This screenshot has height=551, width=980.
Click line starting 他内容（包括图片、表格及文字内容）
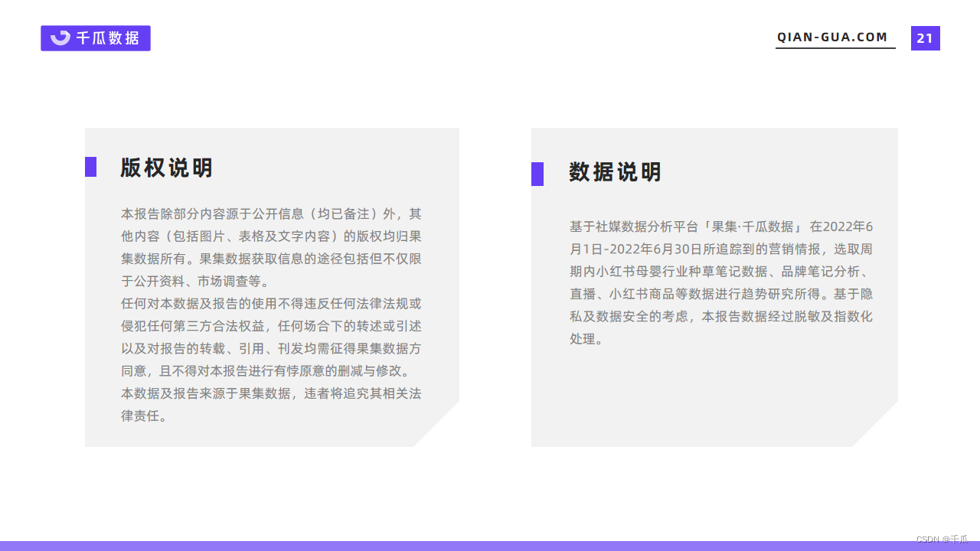click(271, 236)
